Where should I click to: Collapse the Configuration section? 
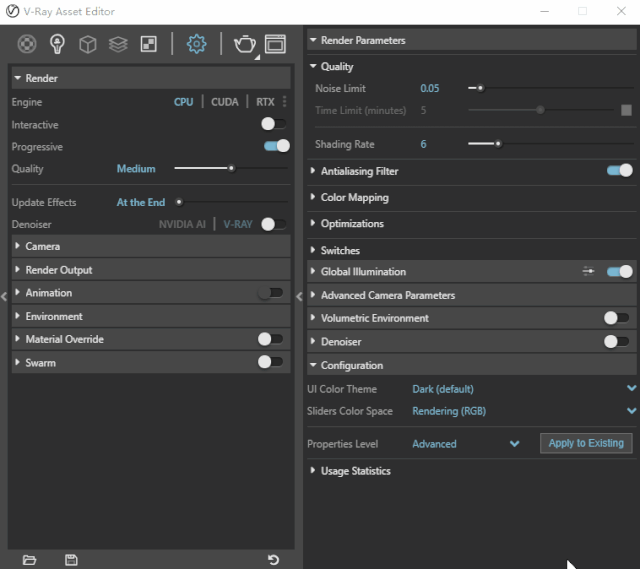coord(471,365)
